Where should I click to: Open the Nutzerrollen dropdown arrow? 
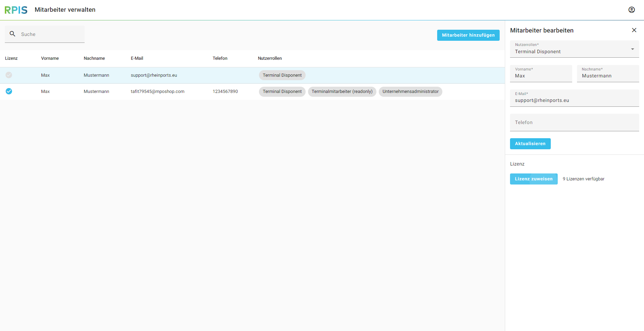(632, 49)
